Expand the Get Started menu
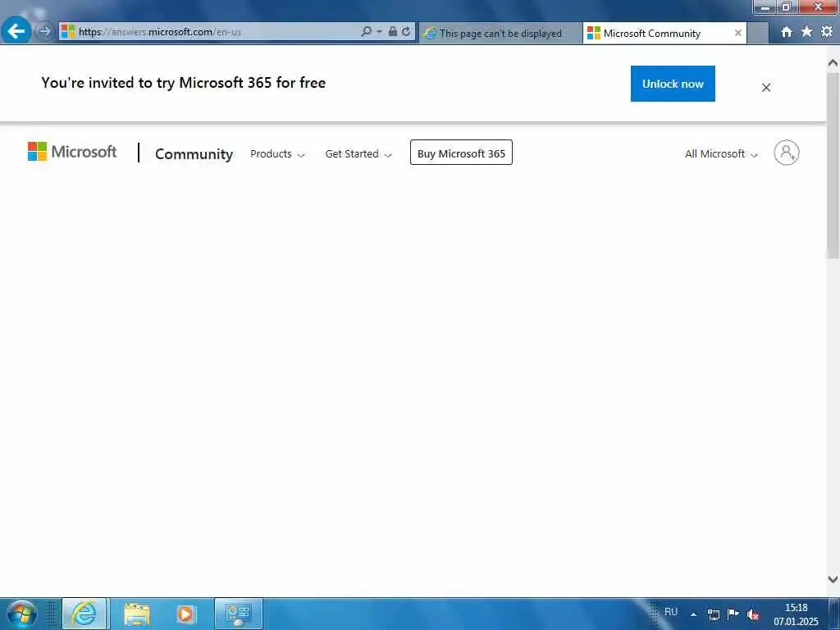The image size is (840, 630). [358, 154]
